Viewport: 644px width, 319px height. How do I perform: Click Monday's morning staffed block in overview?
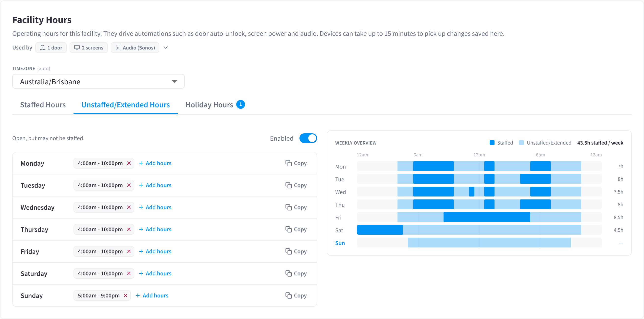(433, 166)
